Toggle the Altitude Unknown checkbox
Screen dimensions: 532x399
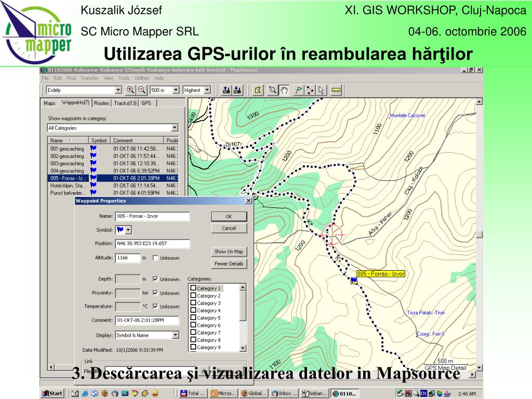(155, 258)
